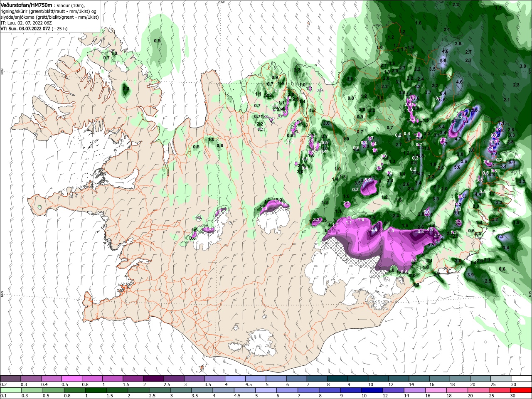Viewport: 532px width, 399px height.
Task: Click the 'IT: Lau. 02. 07. 2022 06Z' line
Action: pyautogui.click(x=26, y=23)
